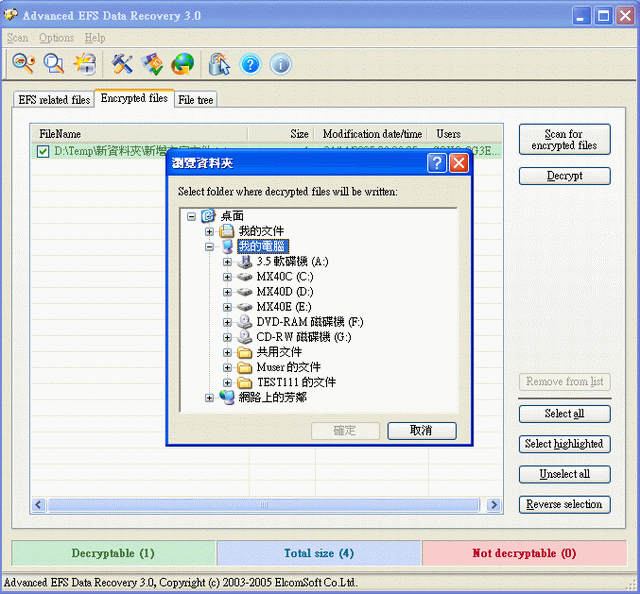Expand the 3.5 軟碟機 (A:) node

point(227,262)
